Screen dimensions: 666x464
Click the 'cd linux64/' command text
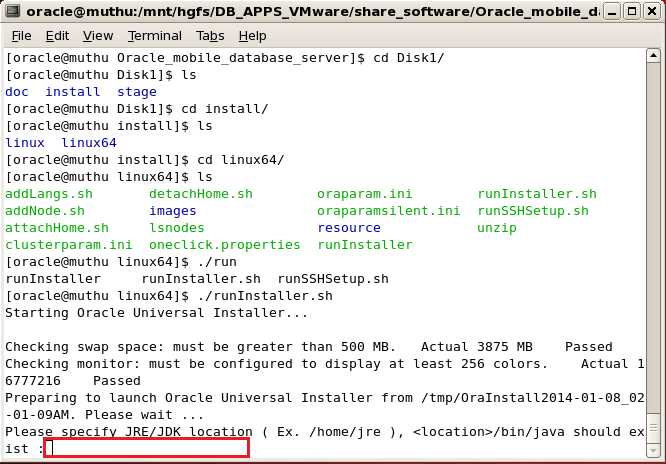point(241,160)
